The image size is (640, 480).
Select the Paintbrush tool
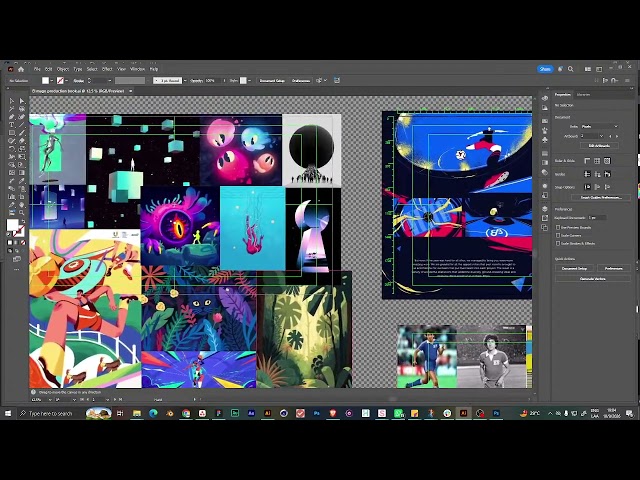point(22,133)
